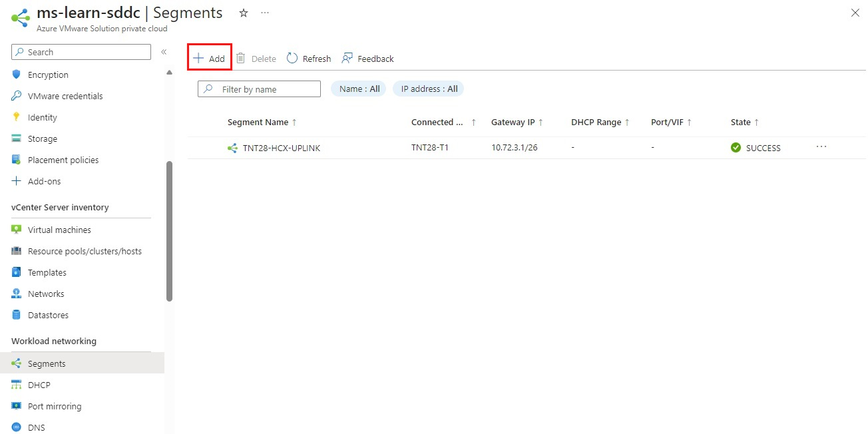Image resolution: width=868 pixels, height=434 pixels.
Task: Add a new segment
Action: 209,58
